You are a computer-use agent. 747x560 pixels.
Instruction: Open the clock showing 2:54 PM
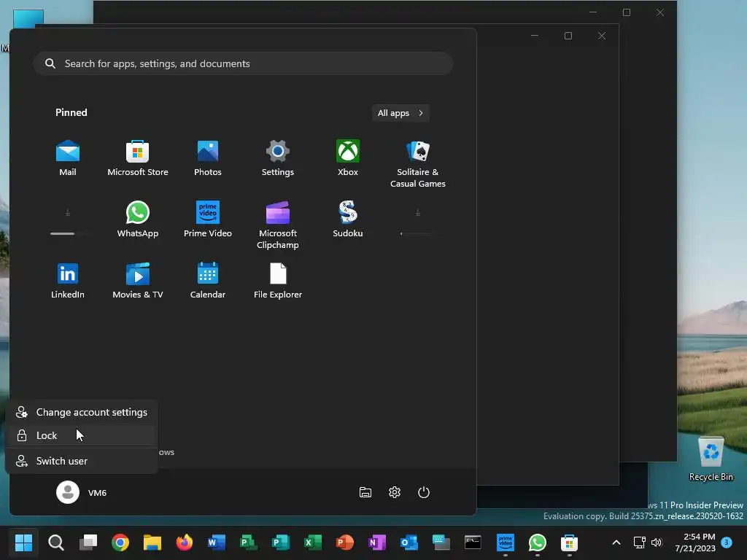[x=695, y=542]
